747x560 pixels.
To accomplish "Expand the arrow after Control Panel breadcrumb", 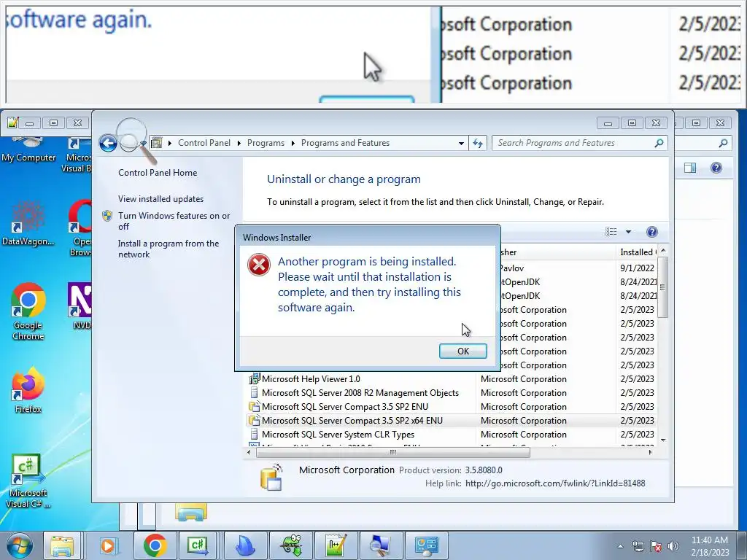I will coord(239,143).
